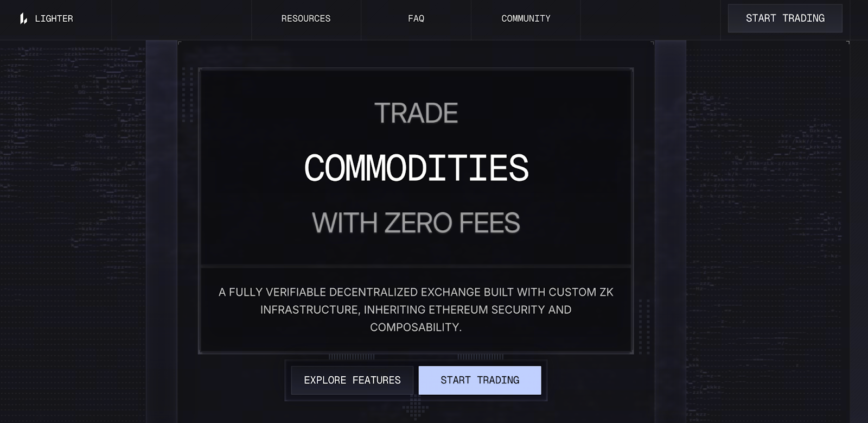Viewport: 868px width, 423px height.
Task: Click striped vent bar above lavender Start Trading
Action: [480, 357]
